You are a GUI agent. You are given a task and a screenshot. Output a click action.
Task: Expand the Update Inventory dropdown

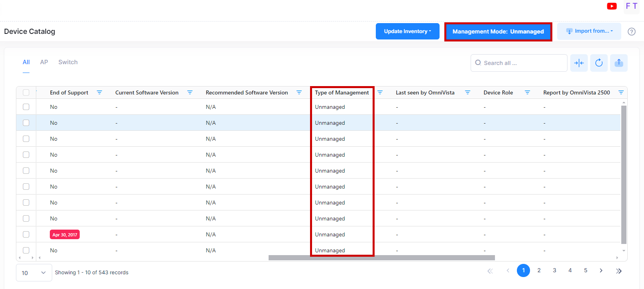407,31
